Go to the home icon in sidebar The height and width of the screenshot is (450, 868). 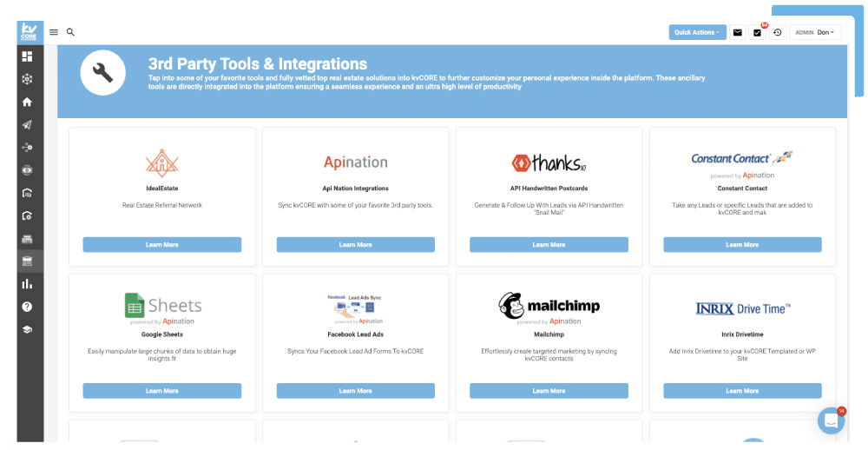(x=27, y=102)
